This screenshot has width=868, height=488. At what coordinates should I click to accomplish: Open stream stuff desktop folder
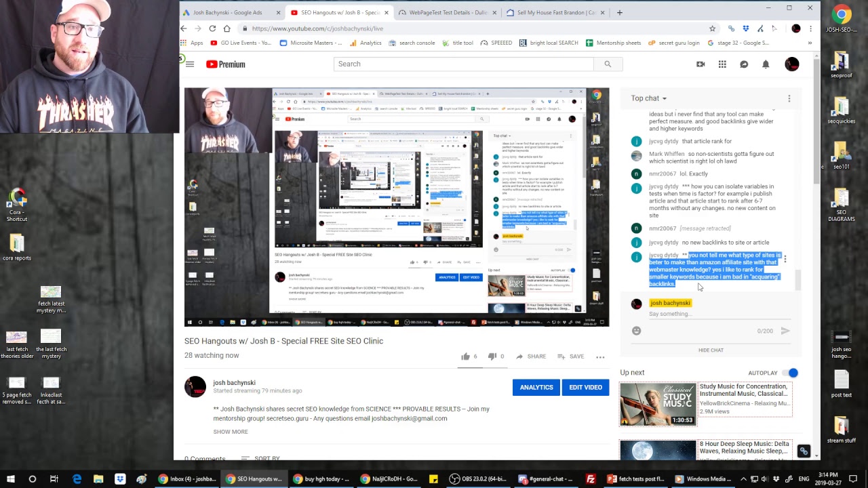(842, 430)
